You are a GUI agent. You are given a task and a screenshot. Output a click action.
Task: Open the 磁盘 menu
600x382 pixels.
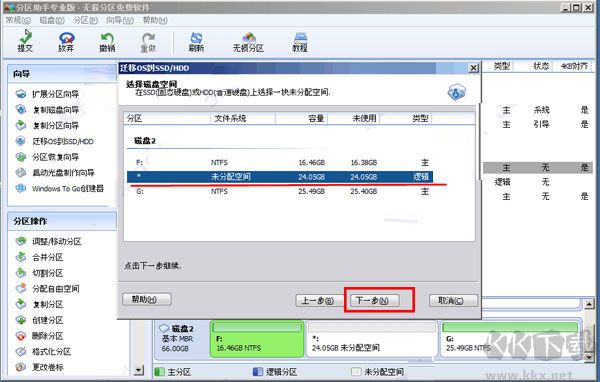52,20
